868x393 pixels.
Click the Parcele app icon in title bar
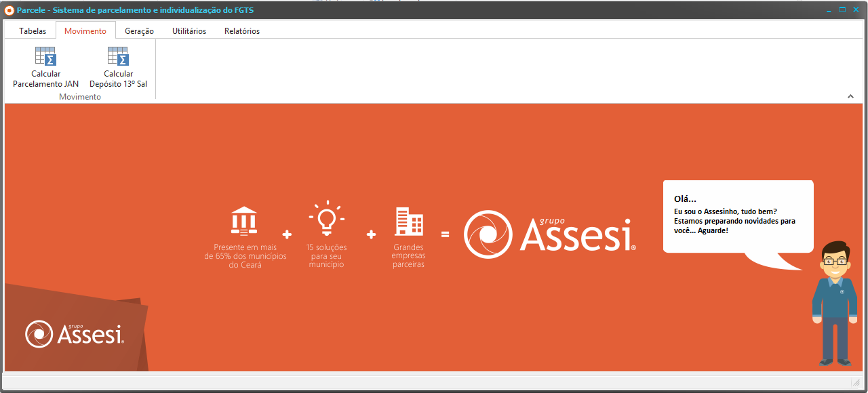(9, 10)
